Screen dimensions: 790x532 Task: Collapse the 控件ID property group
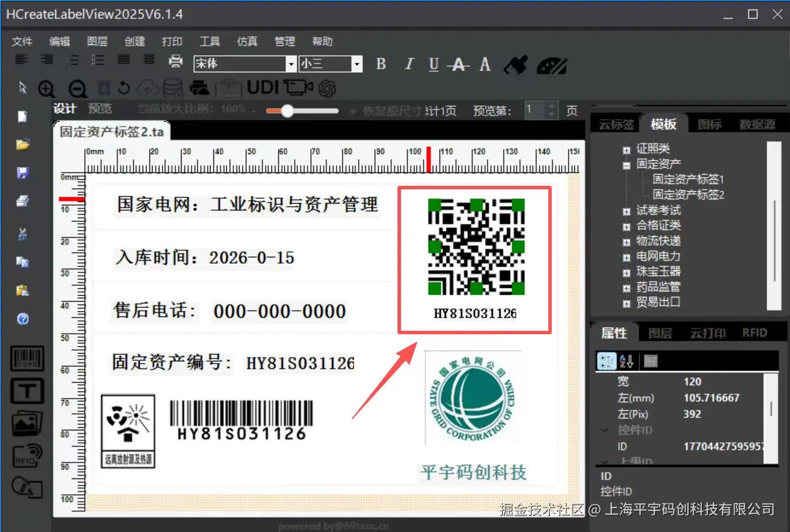605,430
